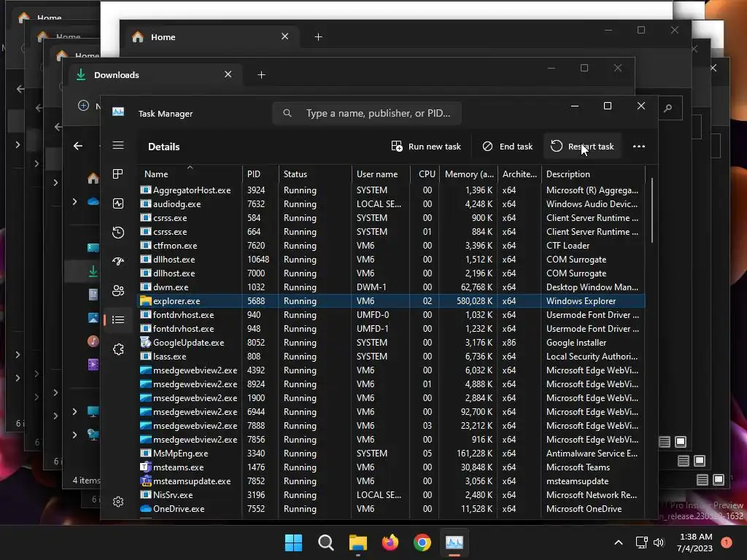747x560 pixels.
Task: Sort by Architecture column header
Action: pyautogui.click(x=519, y=174)
